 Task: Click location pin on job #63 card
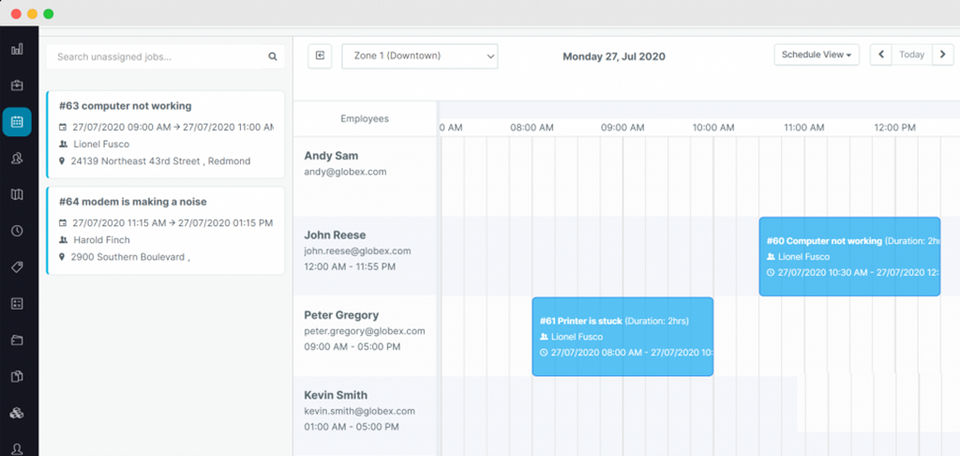pyautogui.click(x=62, y=162)
